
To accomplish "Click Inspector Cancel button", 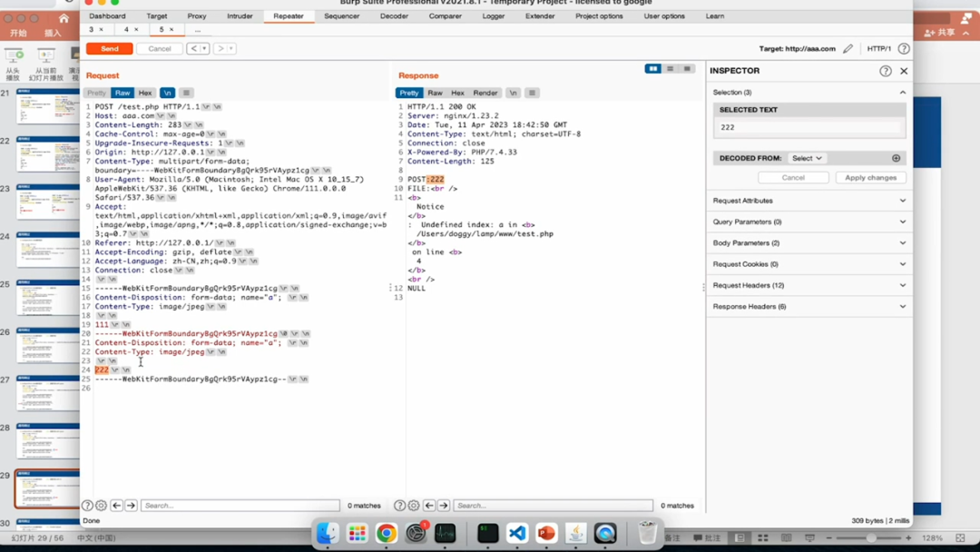I will click(793, 178).
